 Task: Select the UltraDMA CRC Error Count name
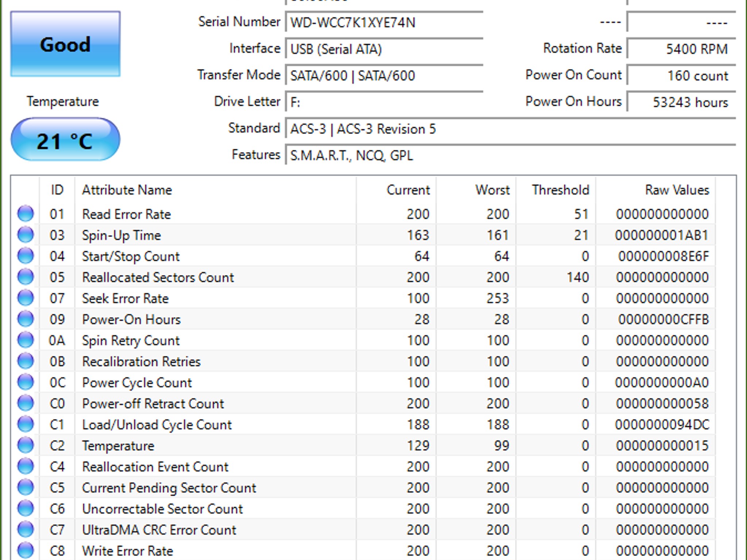tap(159, 530)
